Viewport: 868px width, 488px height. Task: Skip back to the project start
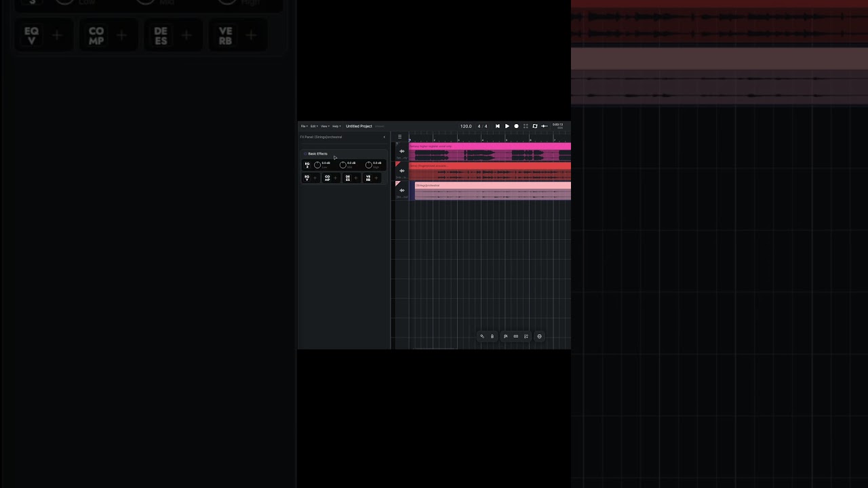point(497,126)
